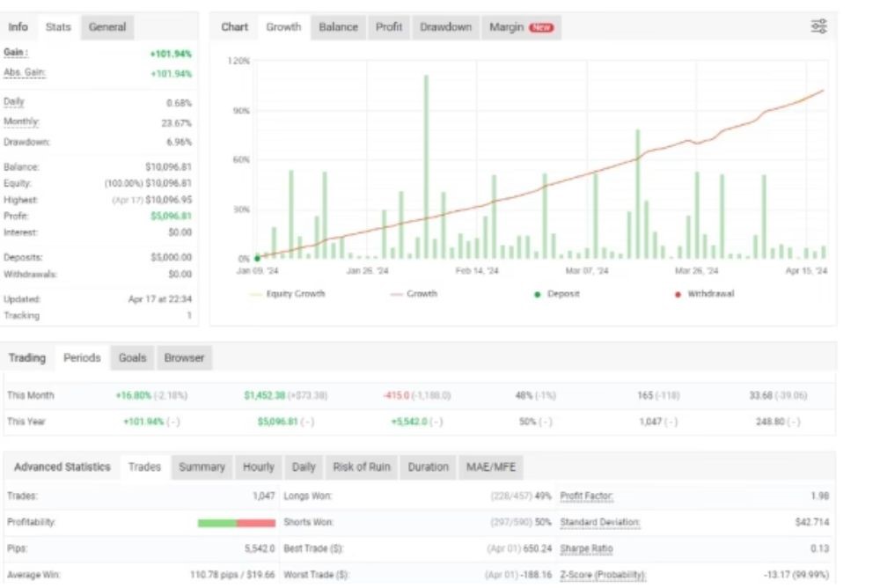Click the This Month periods row
This screenshot has width=880, height=588.
point(31,396)
